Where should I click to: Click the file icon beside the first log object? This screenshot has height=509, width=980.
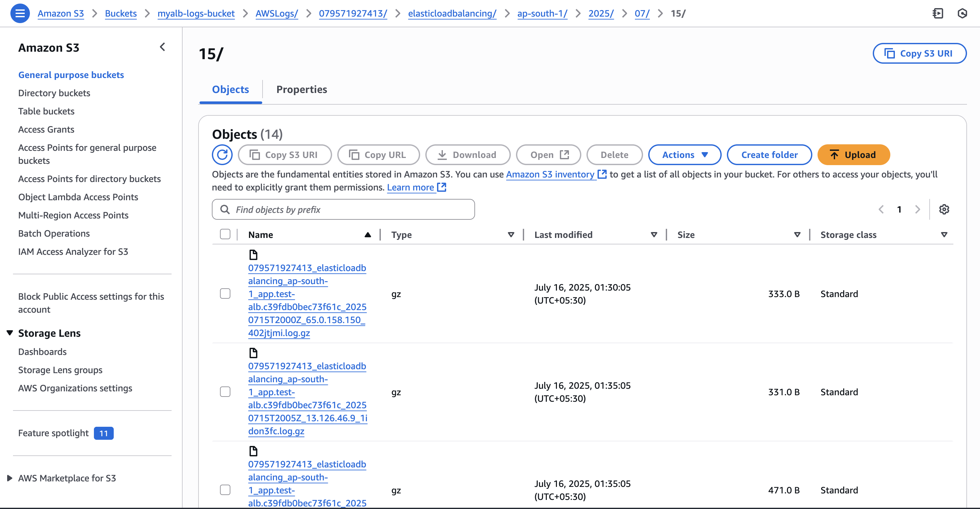253,254
